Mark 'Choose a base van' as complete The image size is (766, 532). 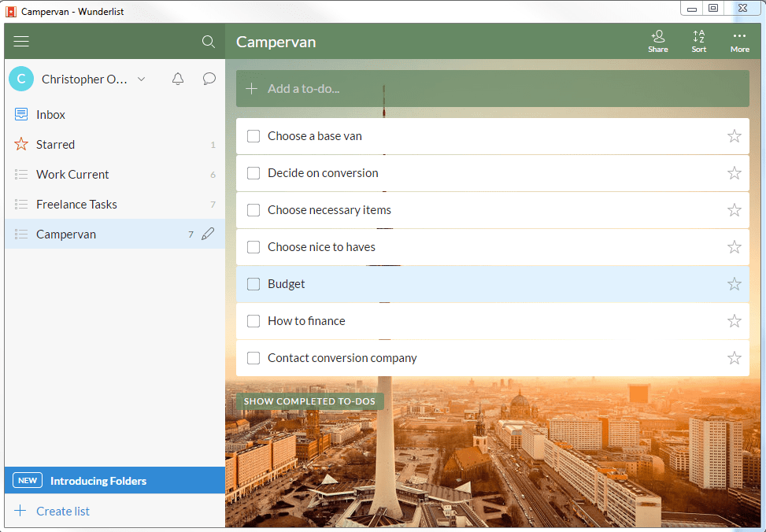pos(253,135)
